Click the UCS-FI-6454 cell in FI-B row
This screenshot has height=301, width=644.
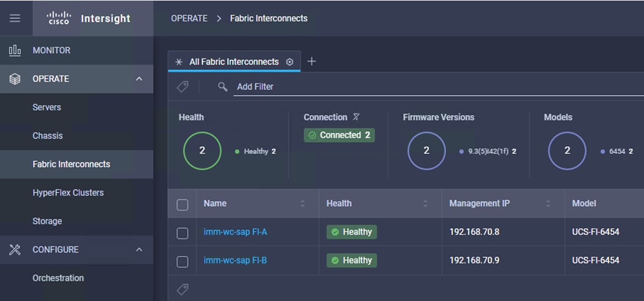pyautogui.click(x=596, y=261)
